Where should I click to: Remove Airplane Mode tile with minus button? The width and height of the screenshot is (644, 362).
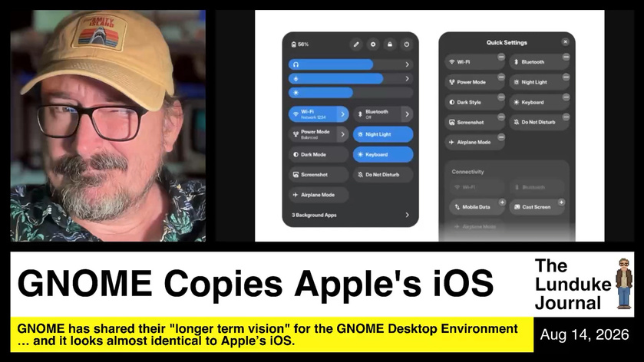[x=501, y=137]
